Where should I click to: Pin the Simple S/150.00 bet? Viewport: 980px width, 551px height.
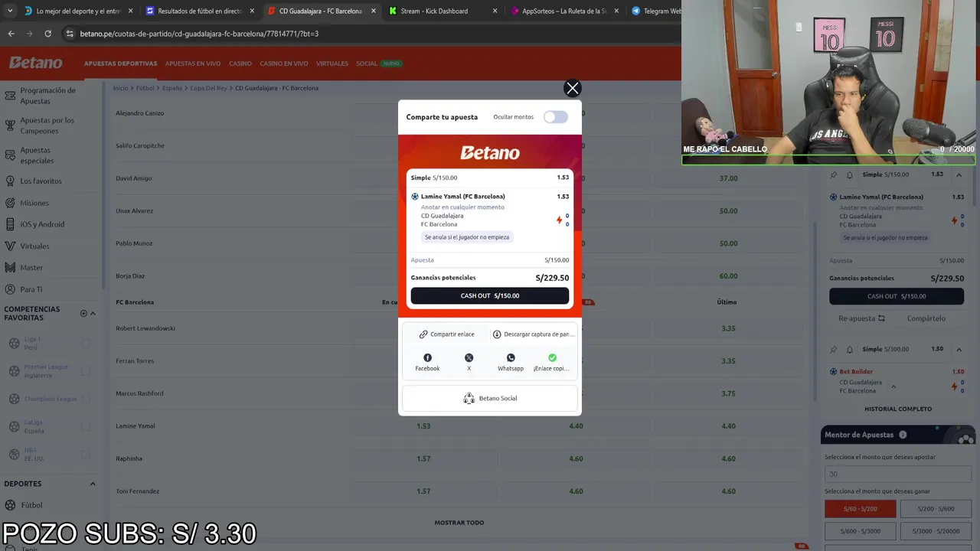tap(834, 174)
